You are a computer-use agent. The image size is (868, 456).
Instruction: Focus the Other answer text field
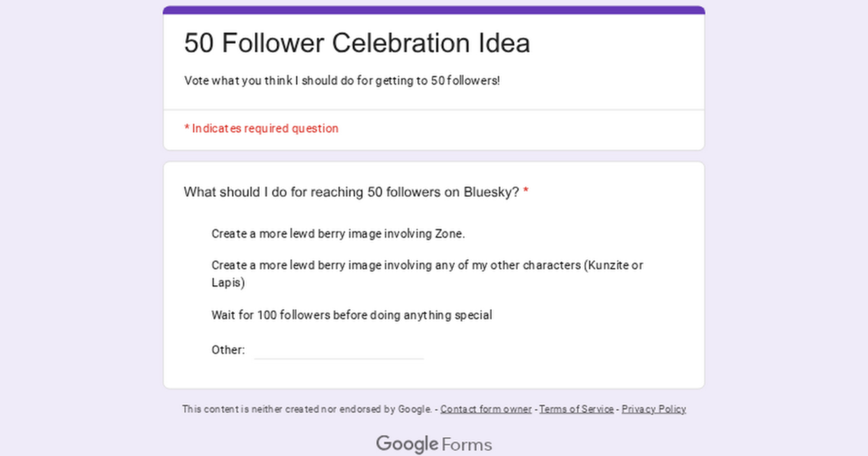[339, 350]
